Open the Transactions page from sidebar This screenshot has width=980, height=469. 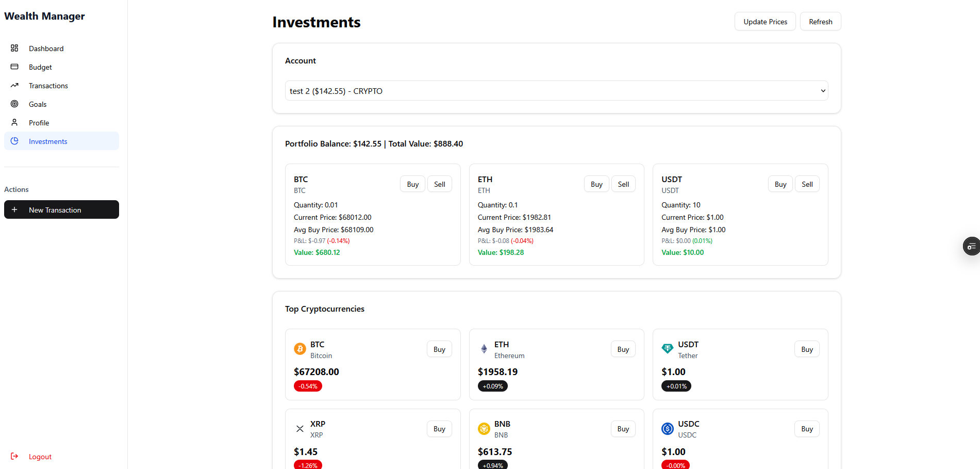[x=48, y=86]
